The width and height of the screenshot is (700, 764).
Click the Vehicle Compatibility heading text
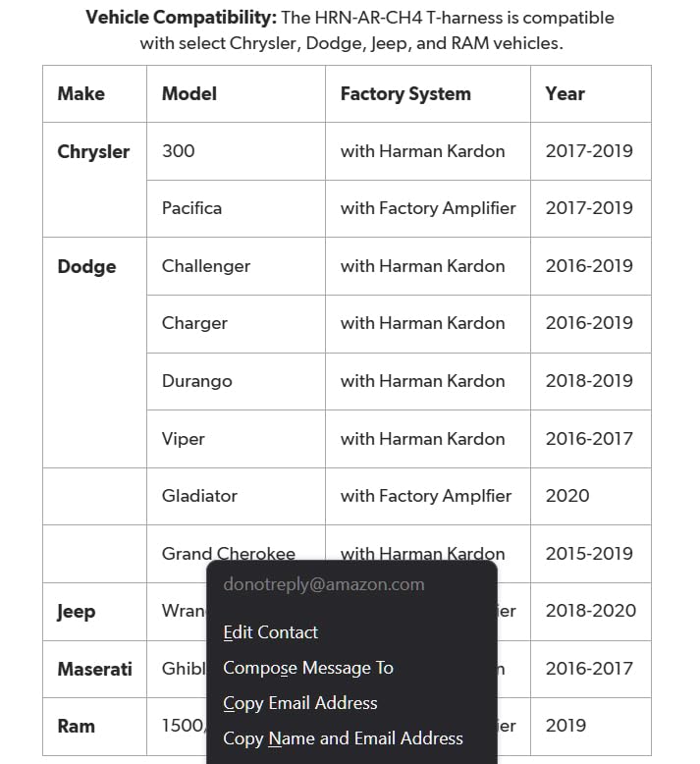(182, 18)
